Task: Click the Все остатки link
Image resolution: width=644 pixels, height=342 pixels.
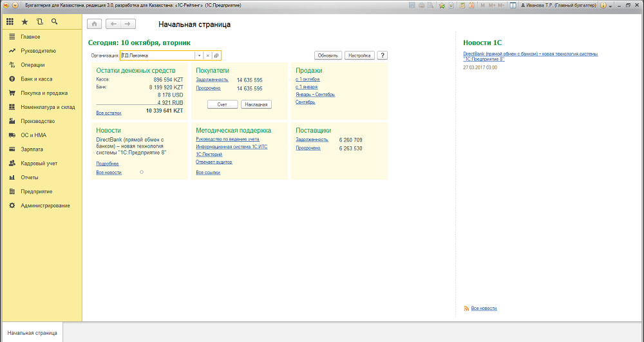Action: (x=108, y=112)
